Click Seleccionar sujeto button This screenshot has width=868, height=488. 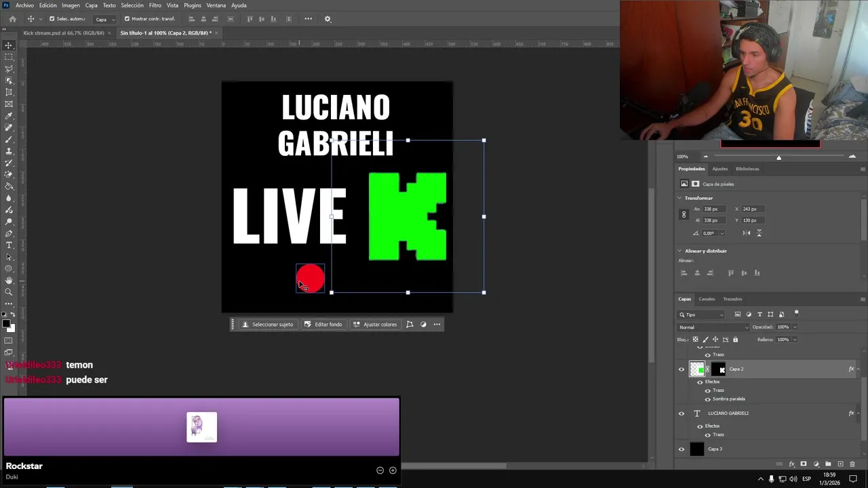tap(268, 325)
